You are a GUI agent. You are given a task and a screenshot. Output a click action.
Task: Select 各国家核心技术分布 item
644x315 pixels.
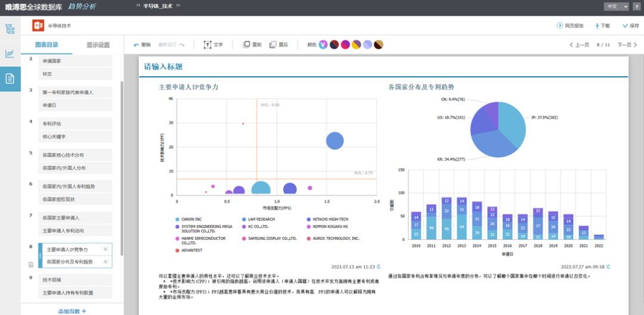(x=75, y=155)
